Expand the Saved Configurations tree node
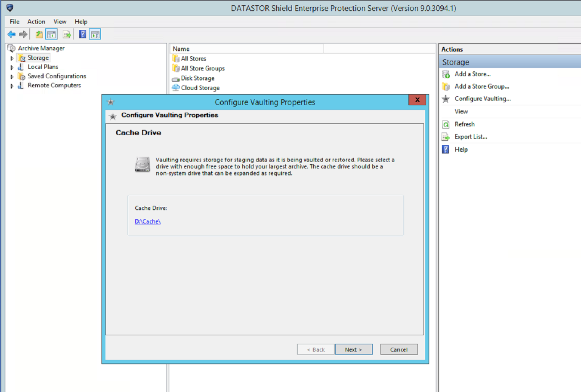 tap(12, 77)
